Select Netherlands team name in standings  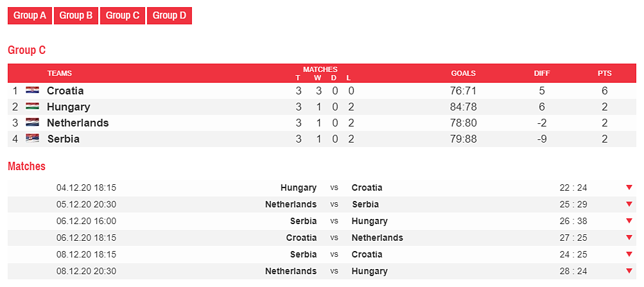point(78,123)
